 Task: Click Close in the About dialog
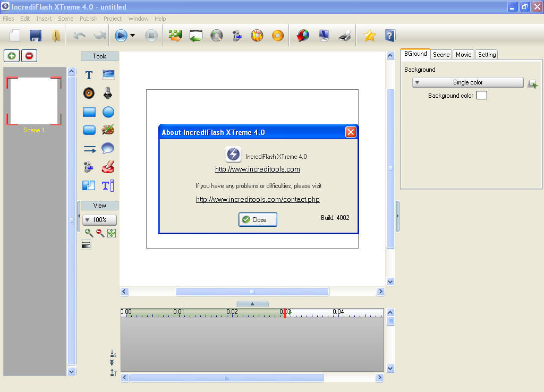[258, 219]
